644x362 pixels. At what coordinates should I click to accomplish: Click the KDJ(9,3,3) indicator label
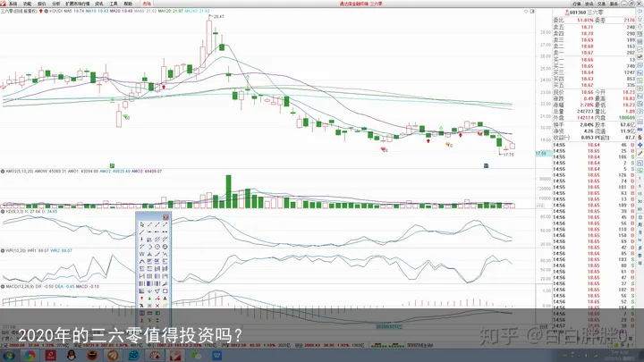(15, 211)
